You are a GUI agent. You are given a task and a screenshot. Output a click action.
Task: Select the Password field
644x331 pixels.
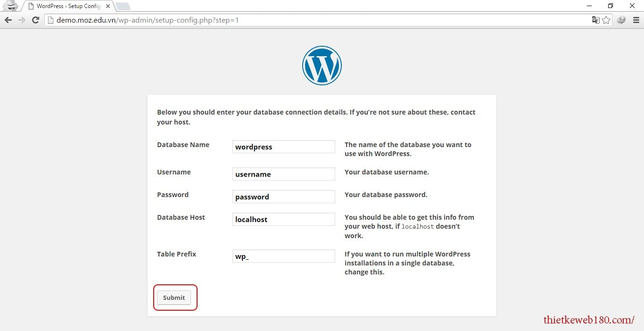point(283,197)
